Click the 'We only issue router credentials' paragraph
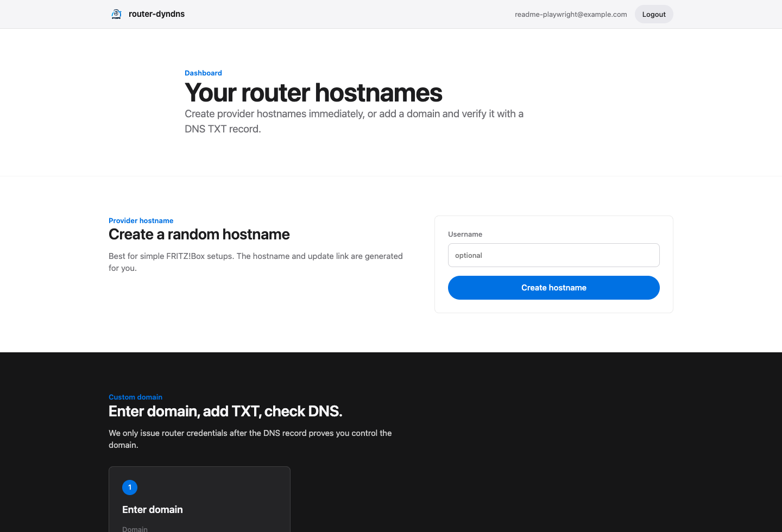This screenshot has height=532, width=782. click(250, 439)
